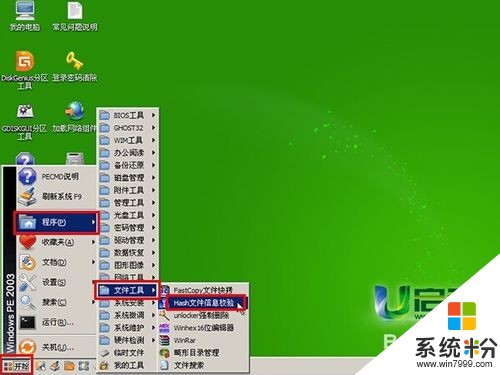Open PECMD说明 in the Start menu

57,176
